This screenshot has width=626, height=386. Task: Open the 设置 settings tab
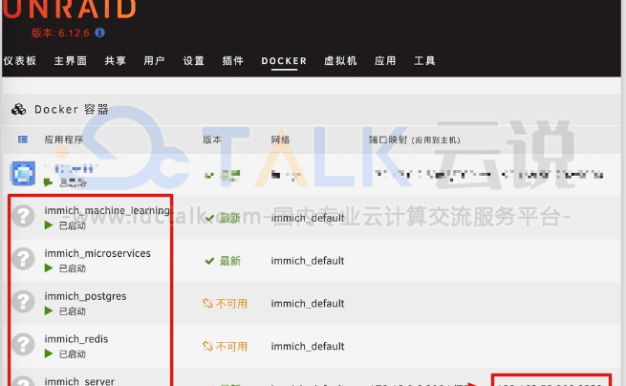[194, 61]
